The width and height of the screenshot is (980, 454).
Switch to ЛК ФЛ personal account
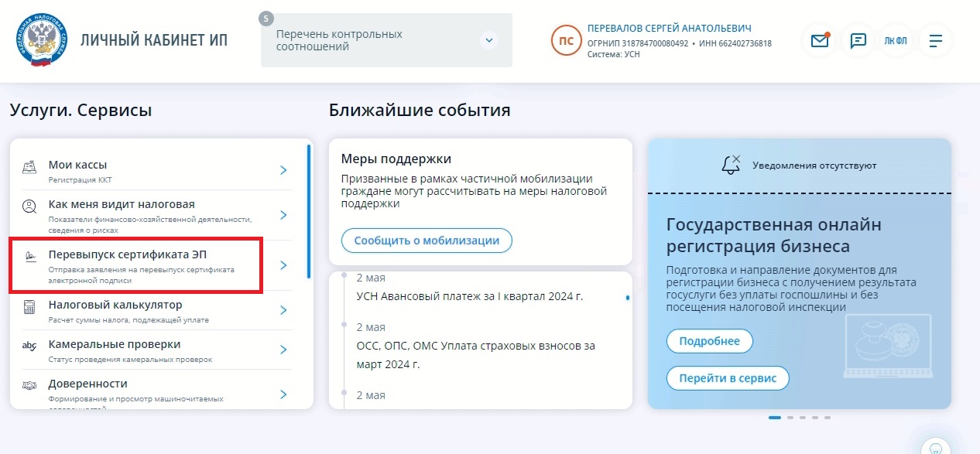point(896,41)
